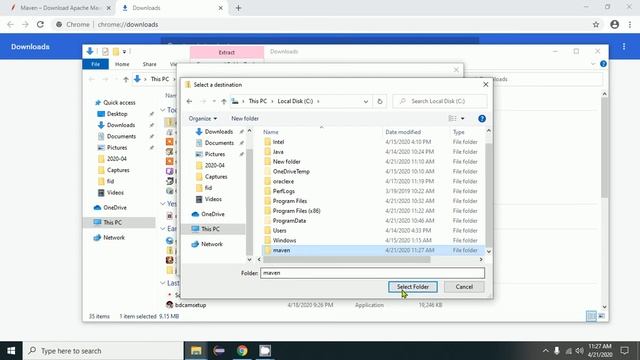Open Network in dialog navigation pane
The image size is (640, 360).
[211, 244]
